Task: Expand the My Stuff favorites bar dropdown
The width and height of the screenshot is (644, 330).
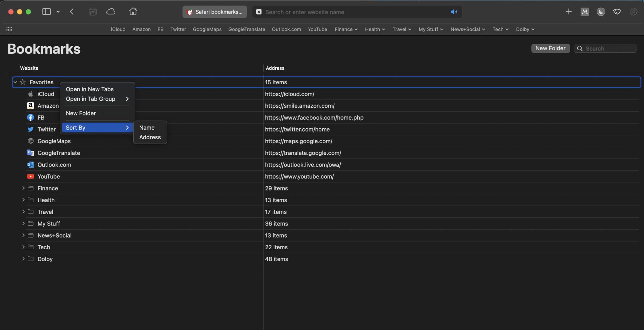Action: pos(431,29)
